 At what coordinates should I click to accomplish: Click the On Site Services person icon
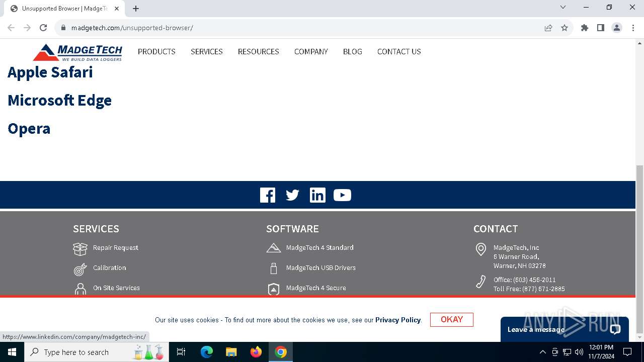pyautogui.click(x=80, y=289)
